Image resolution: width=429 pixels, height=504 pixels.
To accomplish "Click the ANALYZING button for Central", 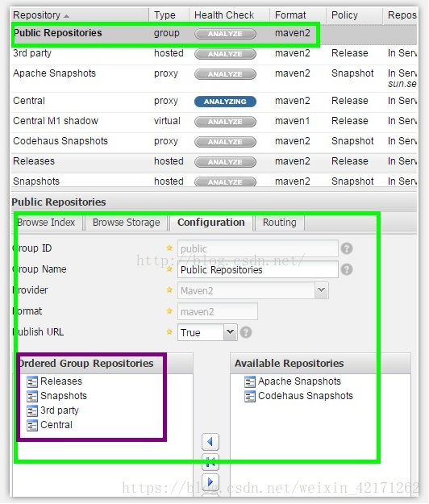I will (225, 102).
